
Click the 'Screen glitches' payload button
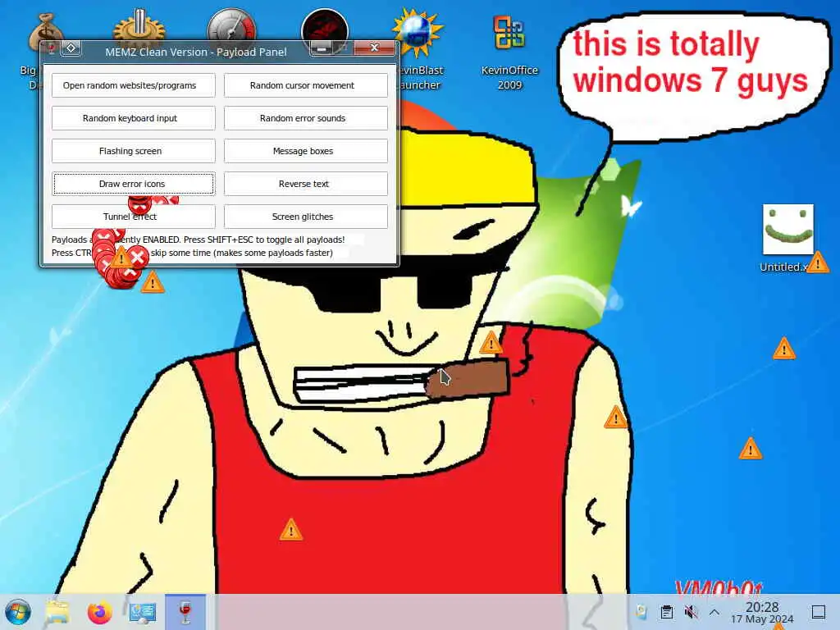[305, 217]
